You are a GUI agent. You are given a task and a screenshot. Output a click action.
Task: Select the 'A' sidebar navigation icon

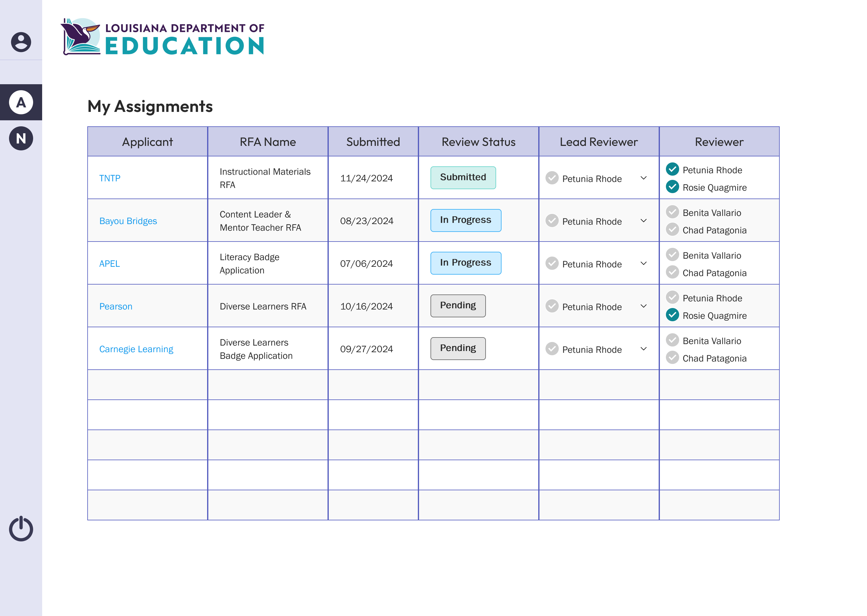click(21, 102)
